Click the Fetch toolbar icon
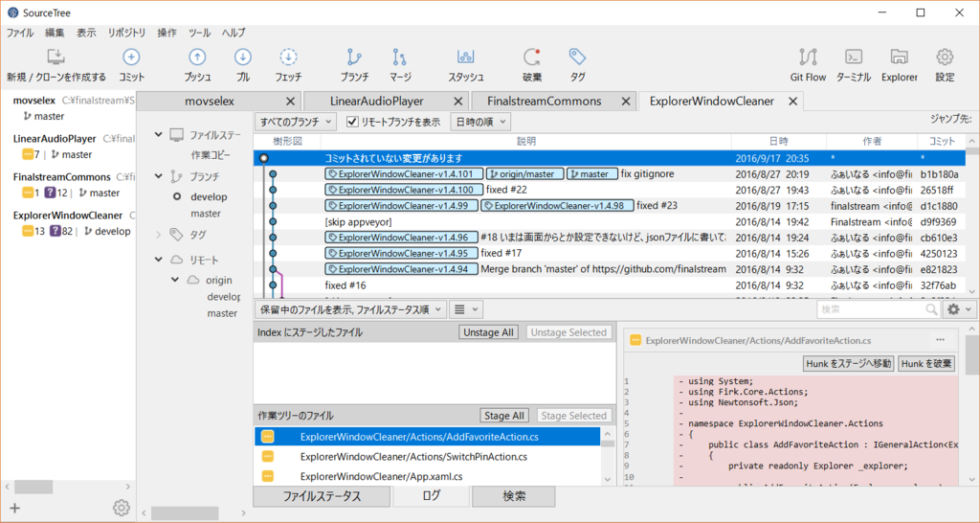Screen dimensions: 980x523 [288, 57]
